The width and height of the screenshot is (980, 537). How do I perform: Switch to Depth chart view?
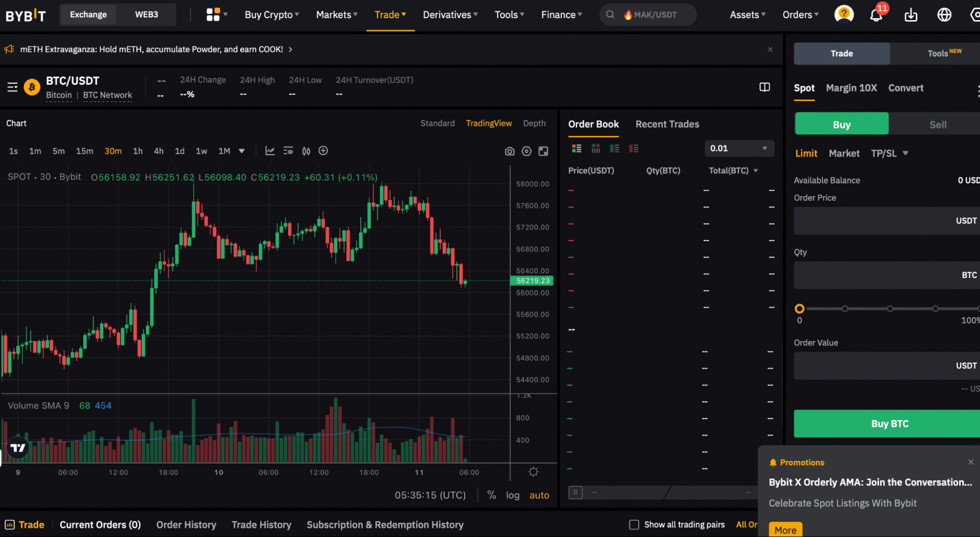click(x=534, y=123)
